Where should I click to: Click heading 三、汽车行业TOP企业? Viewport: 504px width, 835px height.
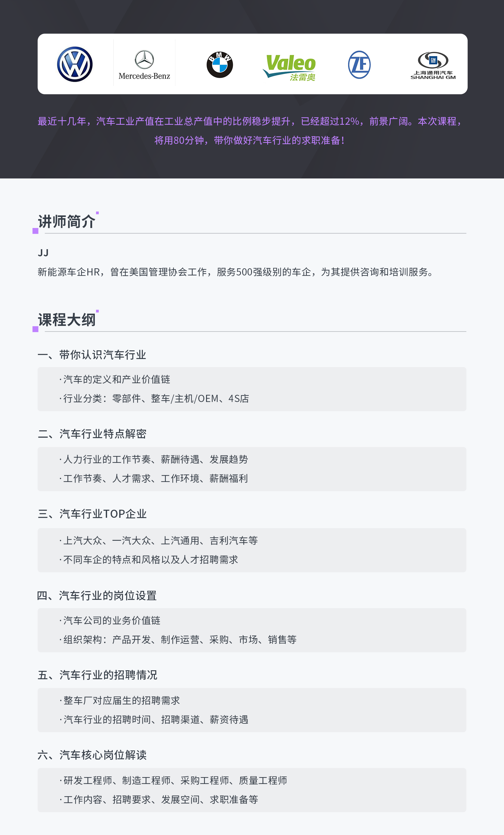pyautogui.click(x=92, y=514)
